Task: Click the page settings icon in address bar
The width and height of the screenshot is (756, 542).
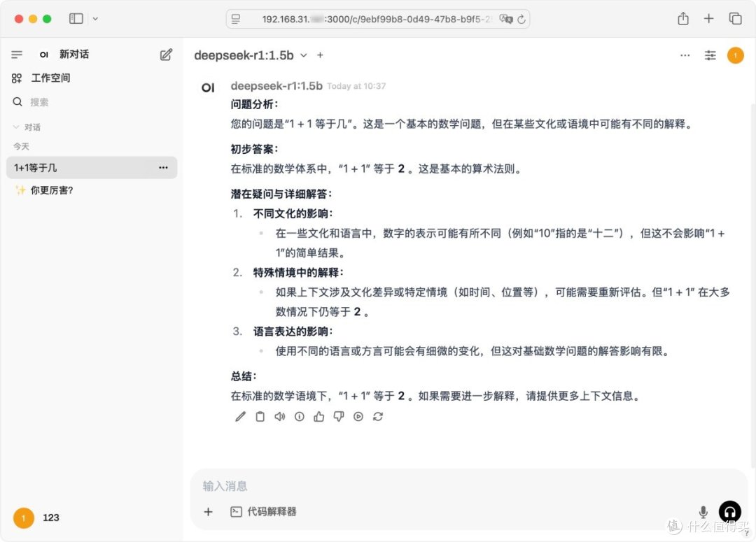Action: click(236, 19)
